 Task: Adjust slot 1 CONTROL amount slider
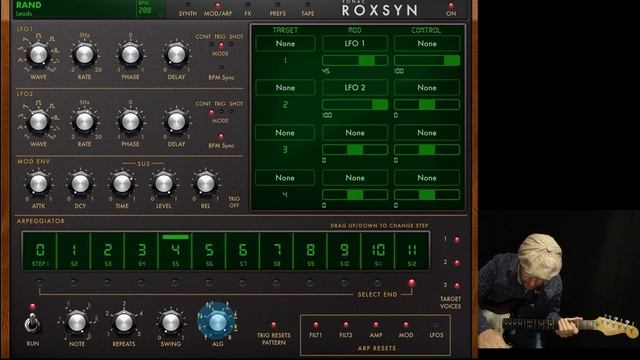[x=427, y=61]
